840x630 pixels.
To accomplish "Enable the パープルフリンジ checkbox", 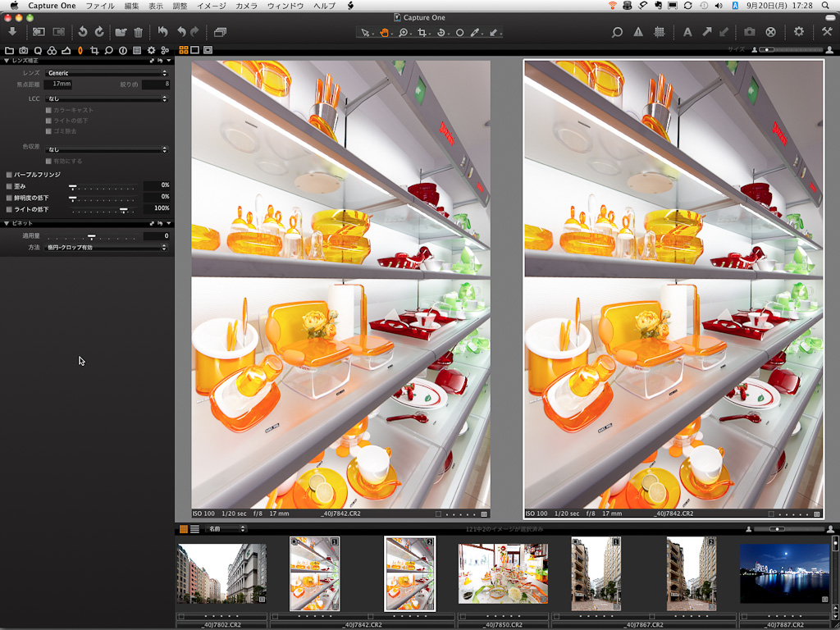I will tap(9, 175).
